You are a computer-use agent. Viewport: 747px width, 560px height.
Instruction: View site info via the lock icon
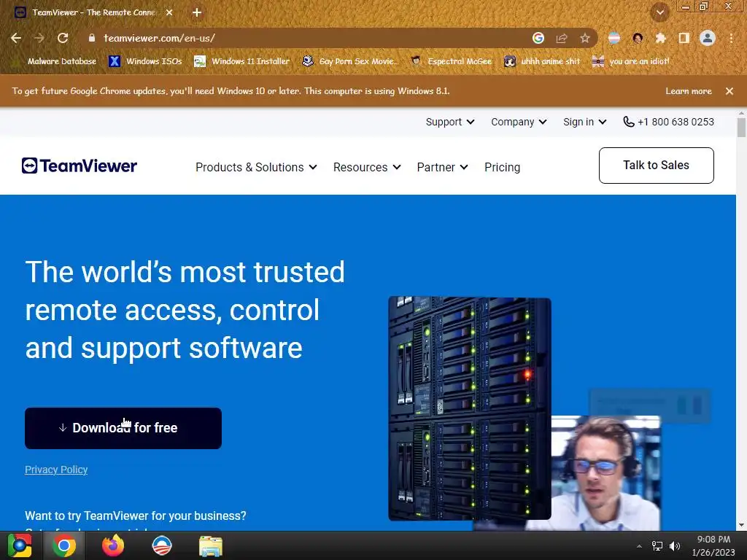tap(92, 38)
